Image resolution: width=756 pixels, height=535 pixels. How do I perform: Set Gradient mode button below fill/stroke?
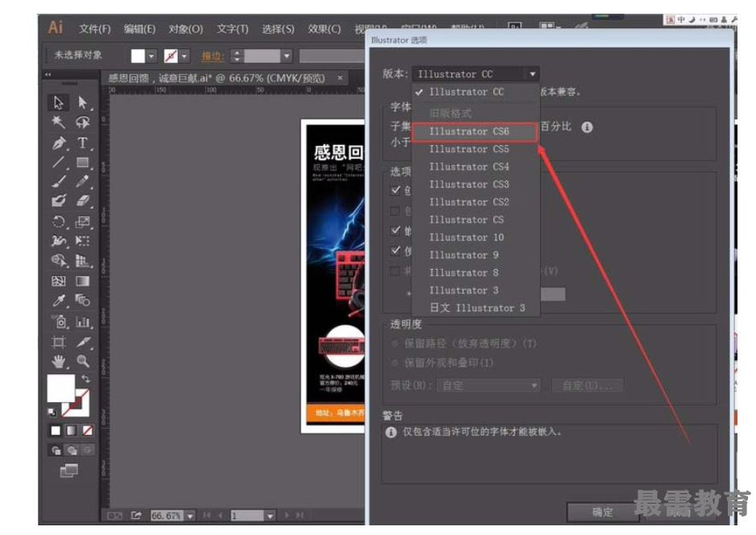[72, 430]
